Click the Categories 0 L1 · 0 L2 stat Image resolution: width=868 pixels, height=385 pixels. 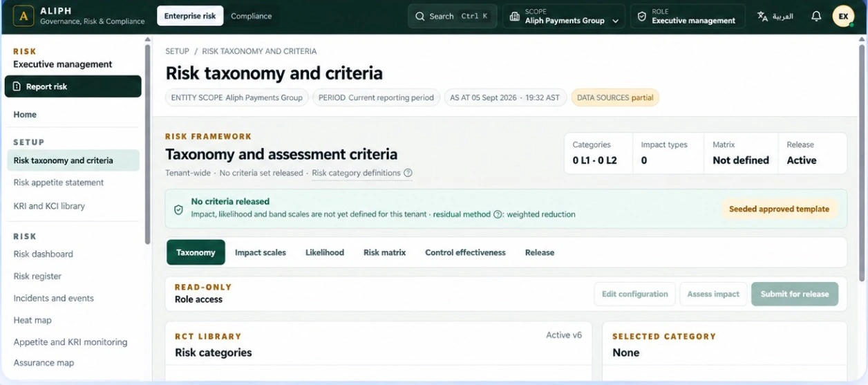[x=598, y=153]
